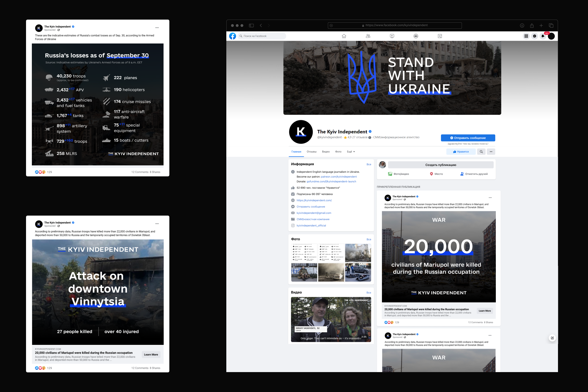The image size is (588, 392).
Task: Switch to the Видео tab
Action: click(x=326, y=152)
